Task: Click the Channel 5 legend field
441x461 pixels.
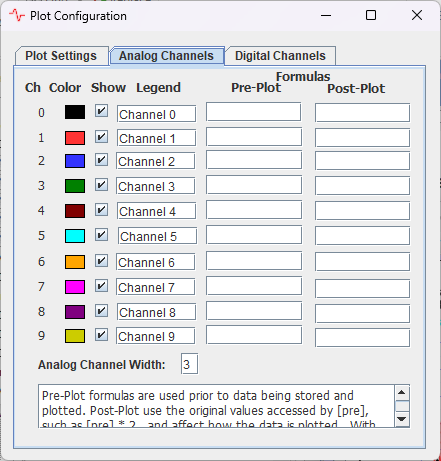Action: click(157, 236)
